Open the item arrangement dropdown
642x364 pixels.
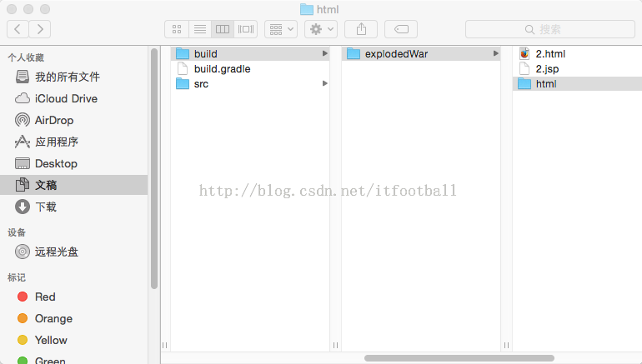click(x=281, y=29)
